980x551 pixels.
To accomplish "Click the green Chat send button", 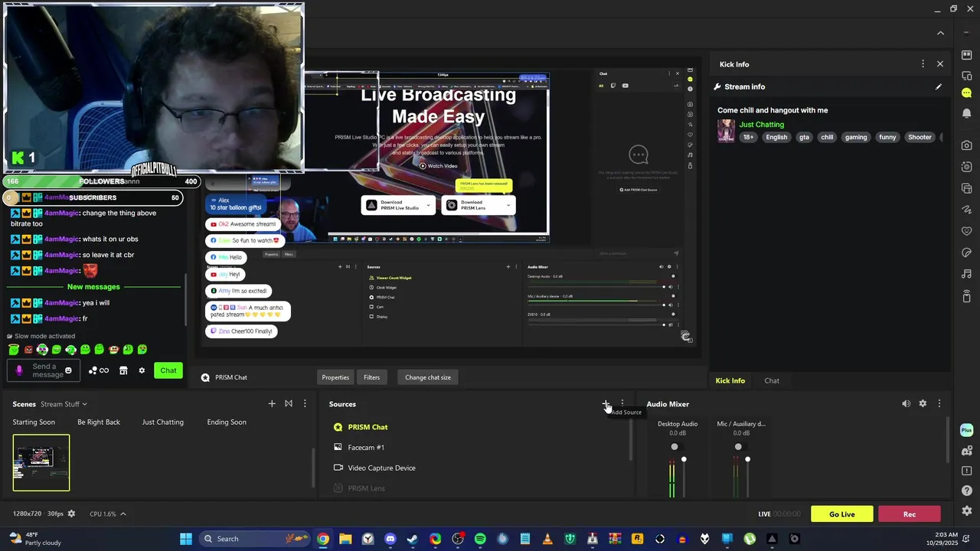I will coord(168,370).
